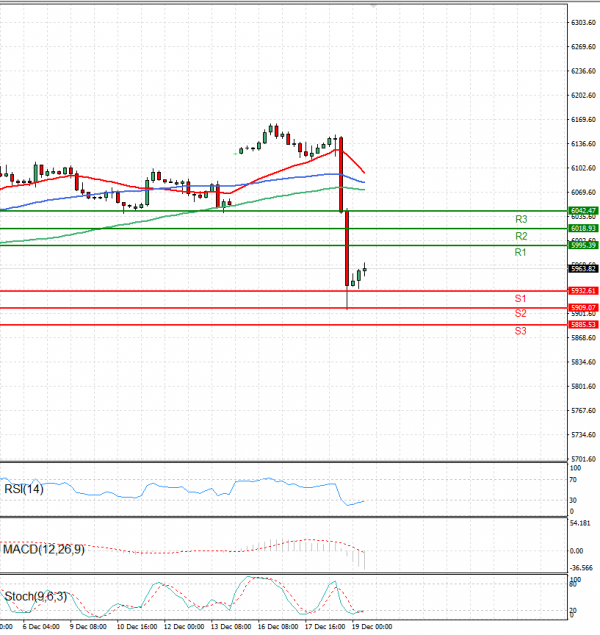Click the R2 resistance label

click(x=521, y=236)
